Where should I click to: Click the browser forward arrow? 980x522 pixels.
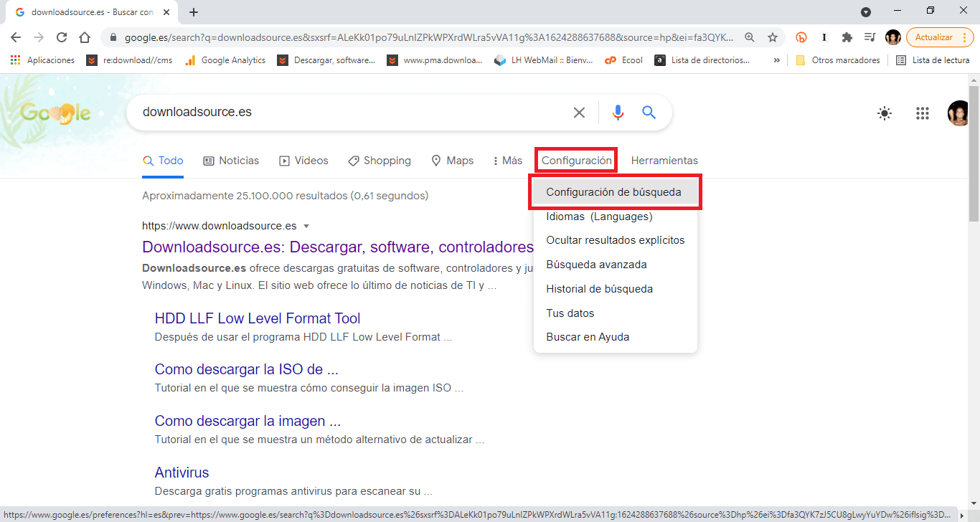39,37
